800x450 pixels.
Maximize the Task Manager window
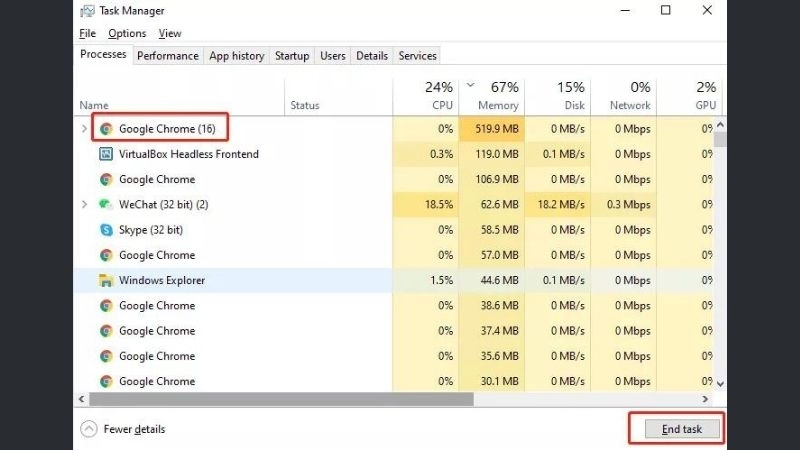pos(665,10)
